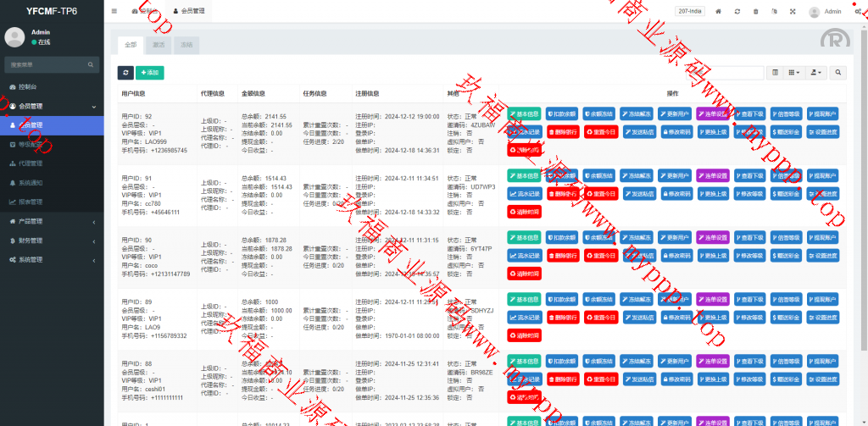
Task: Click the trash icon in top header
Action: (755, 12)
